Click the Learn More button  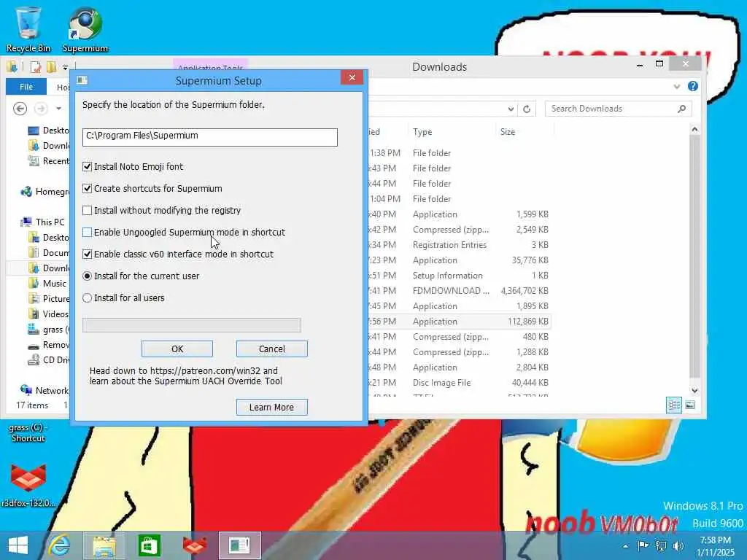tap(272, 407)
